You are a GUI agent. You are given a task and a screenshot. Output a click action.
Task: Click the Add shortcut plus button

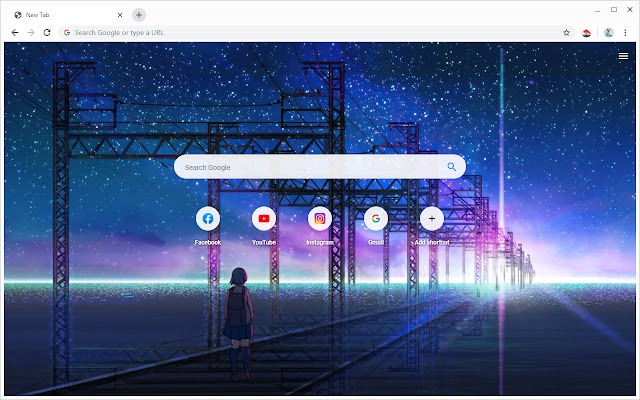pos(432,218)
